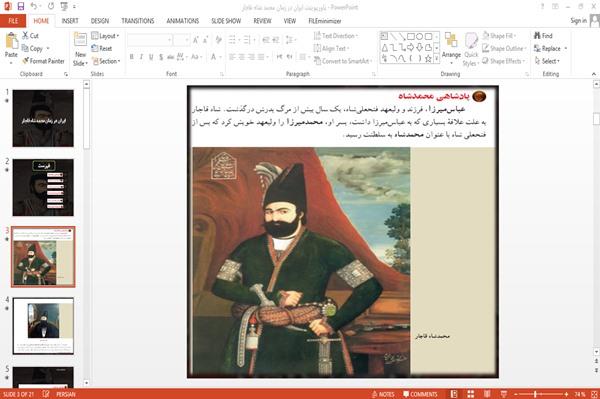Image resolution: width=600 pixels, height=399 pixels.
Task: Open the Copy options arrow
Action: (48, 48)
